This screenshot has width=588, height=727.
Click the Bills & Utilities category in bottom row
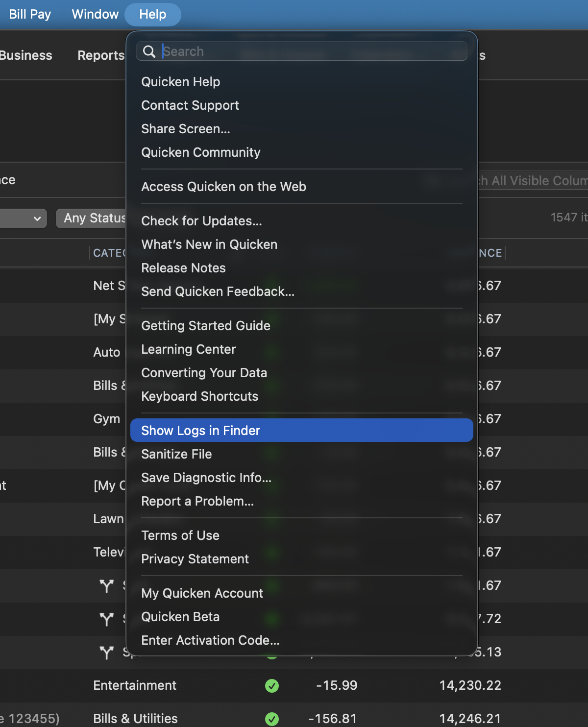(x=136, y=719)
